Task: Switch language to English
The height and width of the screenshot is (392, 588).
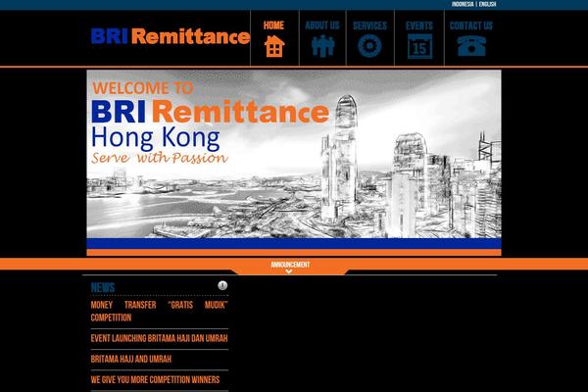Action: tap(487, 4)
